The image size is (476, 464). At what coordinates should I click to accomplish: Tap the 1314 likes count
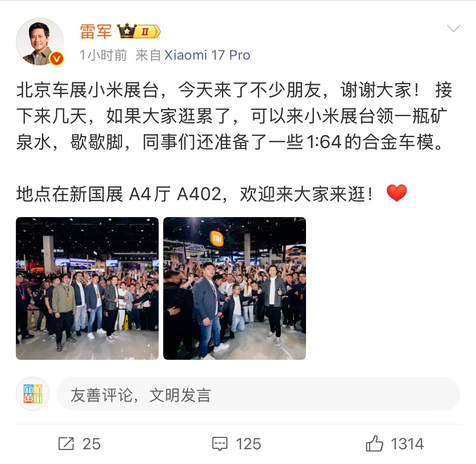coord(407,444)
